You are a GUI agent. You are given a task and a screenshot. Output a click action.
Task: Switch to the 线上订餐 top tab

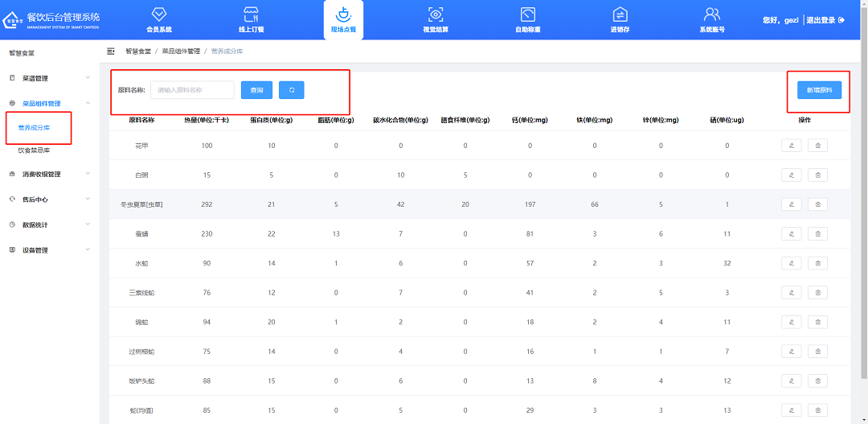251,19
